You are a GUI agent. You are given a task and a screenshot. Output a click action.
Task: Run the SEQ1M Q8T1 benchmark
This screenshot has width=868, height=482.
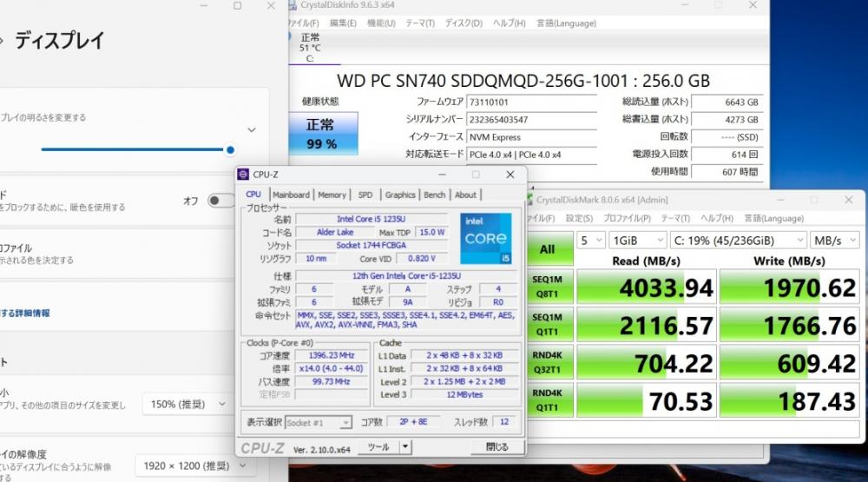pyautogui.click(x=548, y=287)
